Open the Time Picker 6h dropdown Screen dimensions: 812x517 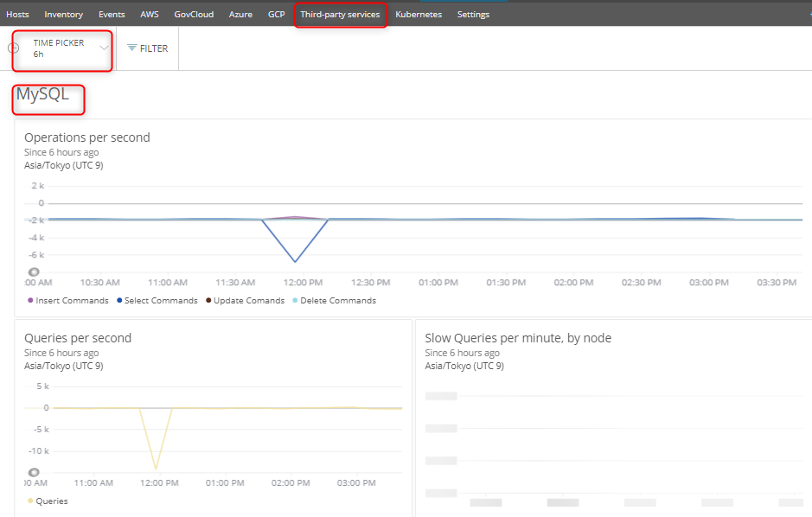tap(62, 48)
